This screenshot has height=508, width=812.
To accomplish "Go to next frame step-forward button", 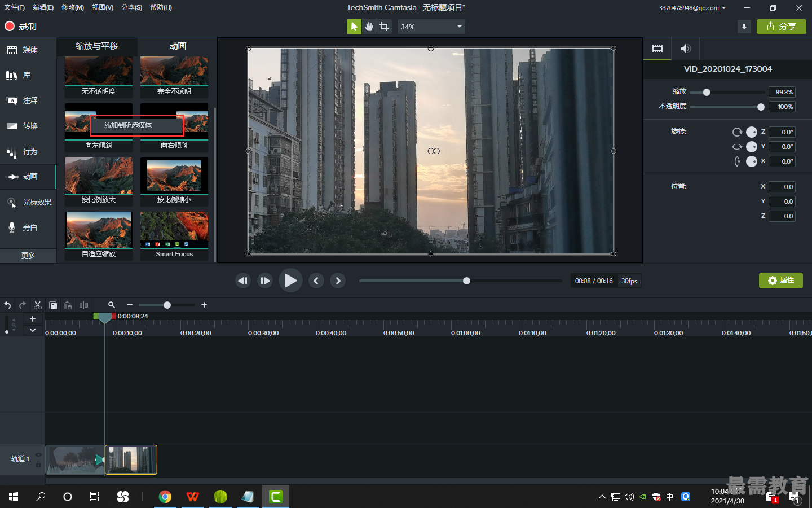I will click(x=265, y=281).
